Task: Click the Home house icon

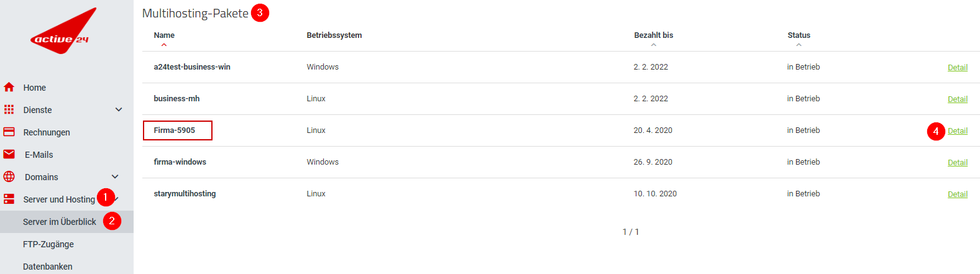Action: pyautogui.click(x=9, y=88)
